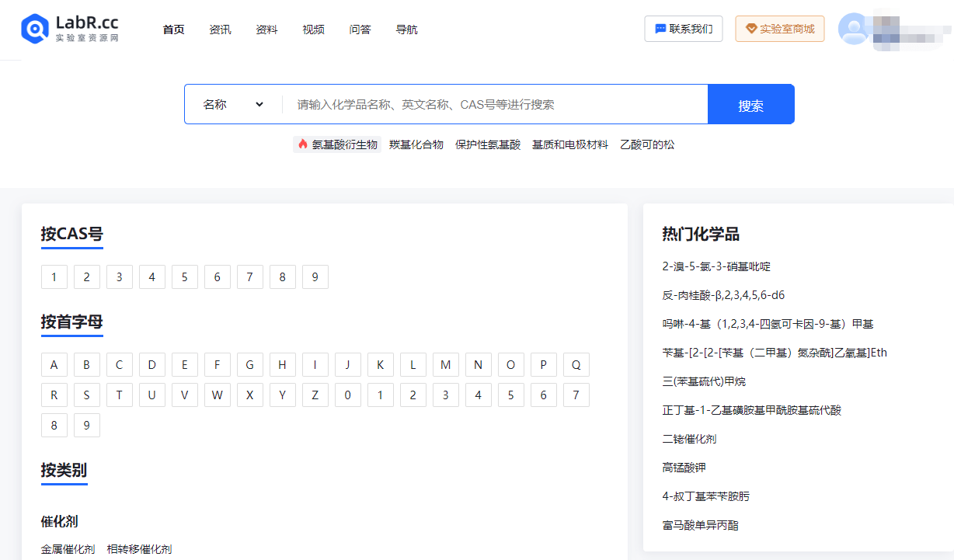Open the 资讯 nav item
Image resolution: width=954 pixels, height=560 pixels.
coord(221,30)
